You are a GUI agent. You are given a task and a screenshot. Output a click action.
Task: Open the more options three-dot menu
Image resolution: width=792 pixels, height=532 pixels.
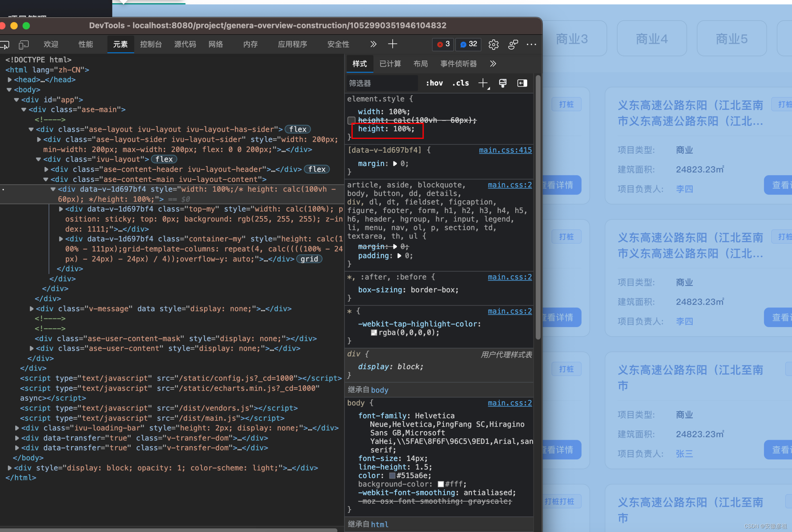tap(531, 45)
